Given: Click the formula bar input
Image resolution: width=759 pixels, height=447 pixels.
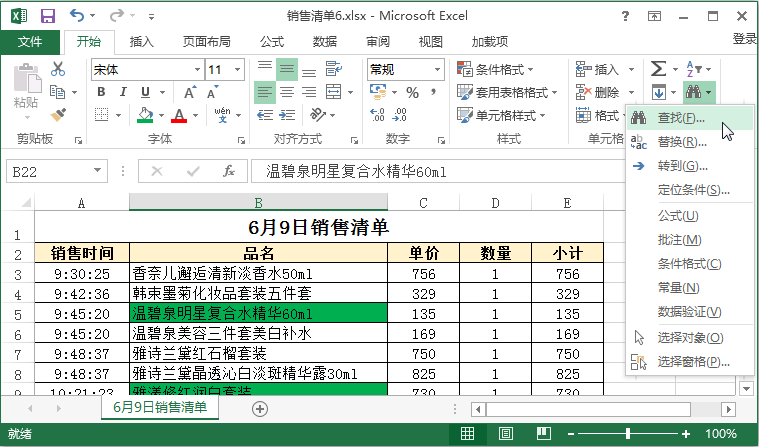Looking at the screenshot, I should [438, 171].
